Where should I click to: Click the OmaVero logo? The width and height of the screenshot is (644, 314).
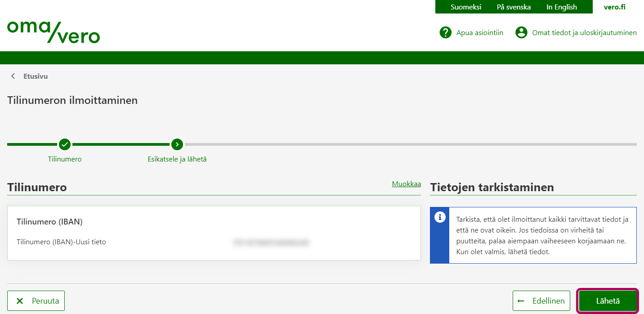coord(53,32)
